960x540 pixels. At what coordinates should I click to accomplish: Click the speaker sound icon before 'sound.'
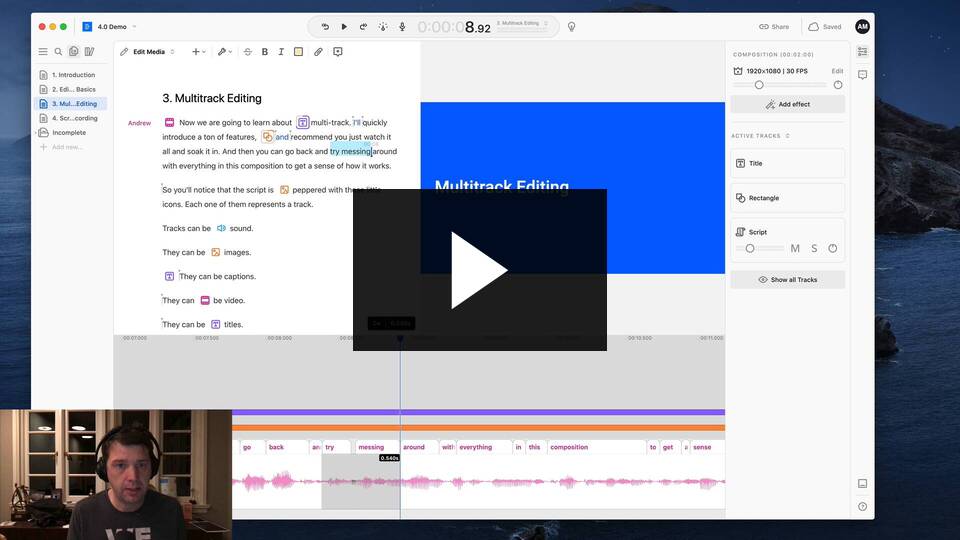221,228
